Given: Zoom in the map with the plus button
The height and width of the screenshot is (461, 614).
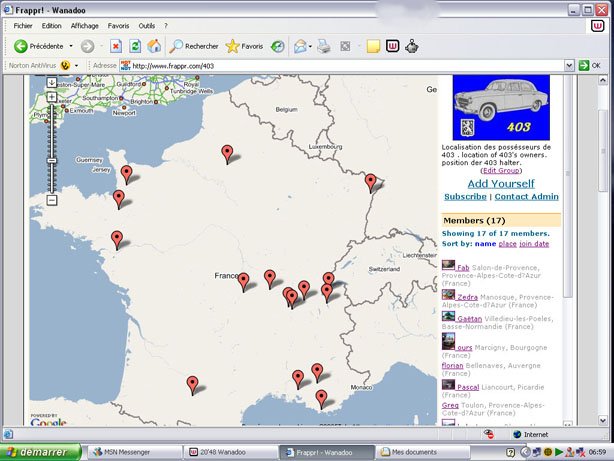Looking at the screenshot, I should 51,98.
